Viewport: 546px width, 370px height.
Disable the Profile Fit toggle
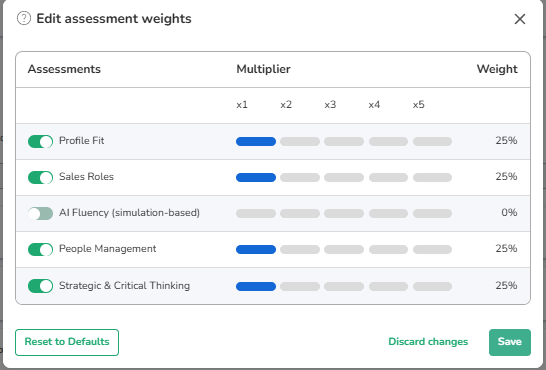[40, 141]
